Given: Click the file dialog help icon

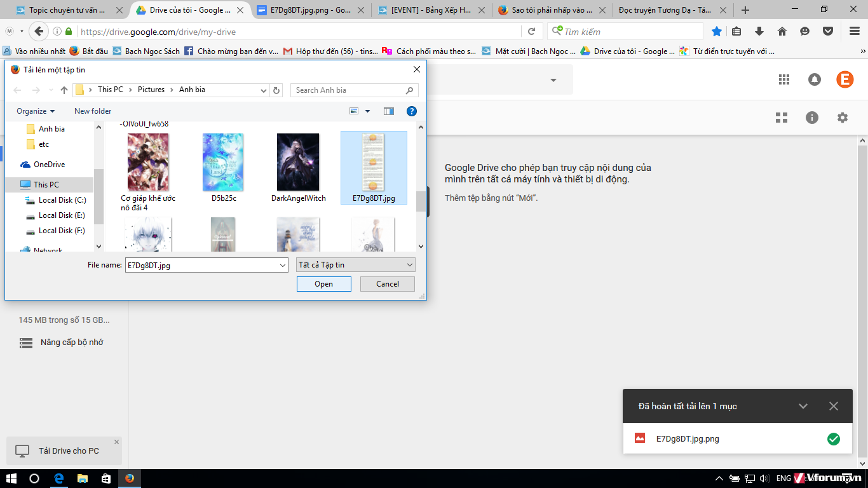Looking at the screenshot, I should click(x=411, y=111).
